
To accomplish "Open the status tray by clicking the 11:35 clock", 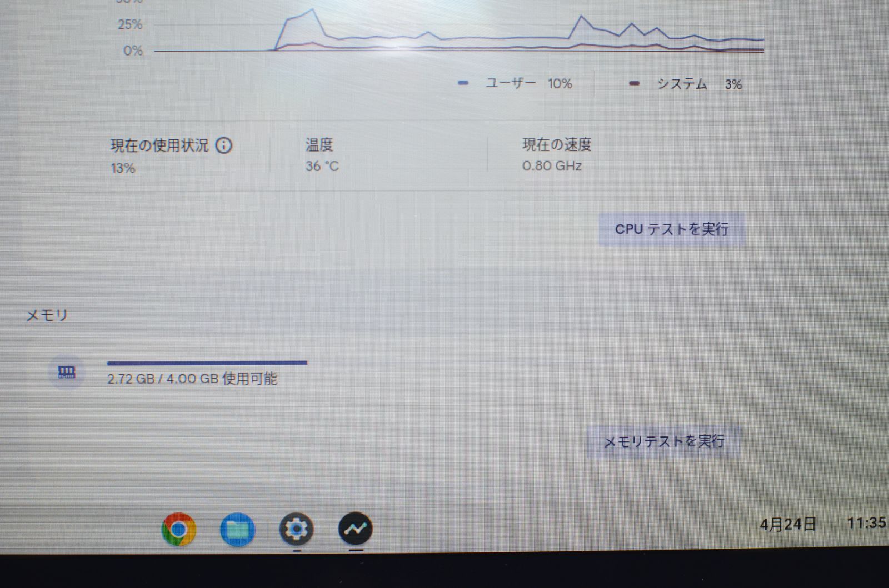I will [x=870, y=522].
